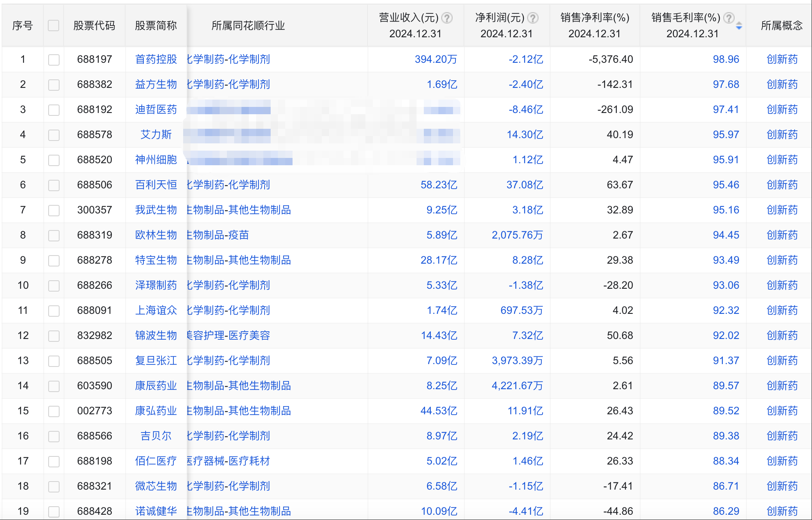Open 创新药 concept in 康弘药业 row

click(782, 411)
